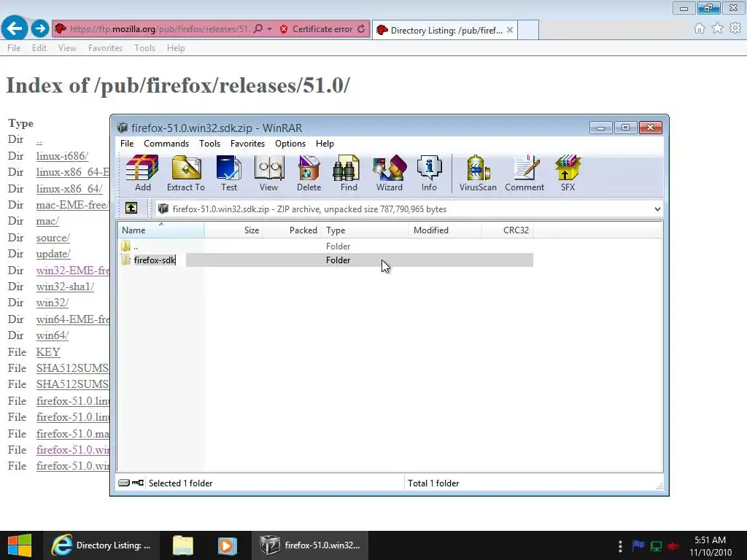Open WinRAR Favorites menu
This screenshot has height=560, width=747.
pos(247,144)
